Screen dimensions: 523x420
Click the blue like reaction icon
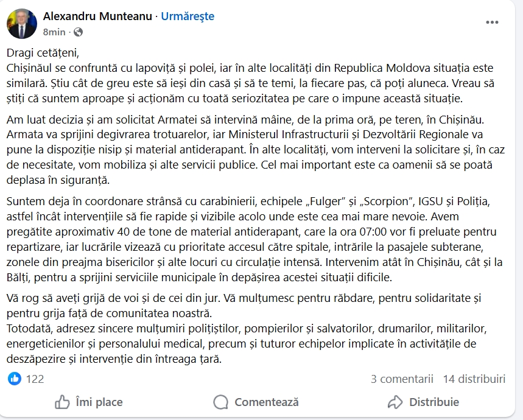pos(15,379)
